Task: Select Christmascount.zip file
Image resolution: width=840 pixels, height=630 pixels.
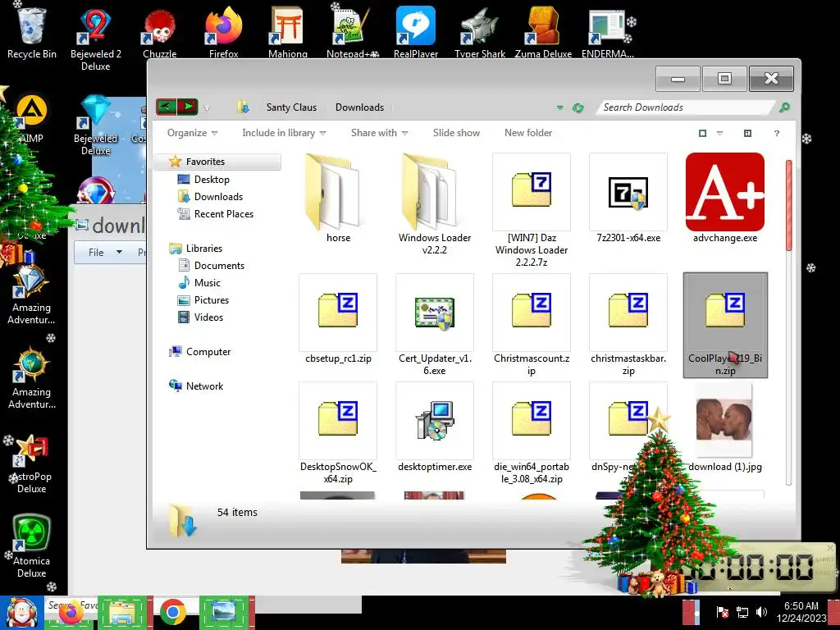Action: tap(532, 325)
